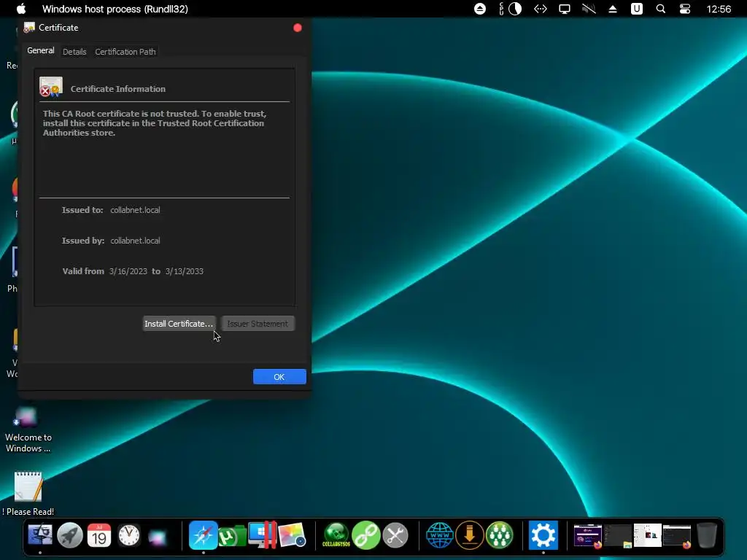Open the Apple logo menu
Image resolution: width=747 pixels, height=560 pixels.
tap(21, 9)
